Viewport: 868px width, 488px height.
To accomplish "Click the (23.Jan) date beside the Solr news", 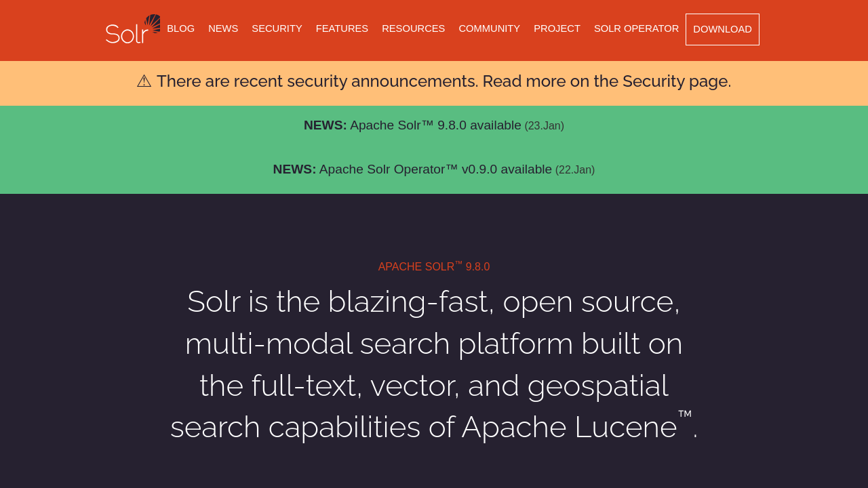I will [544, 126].
